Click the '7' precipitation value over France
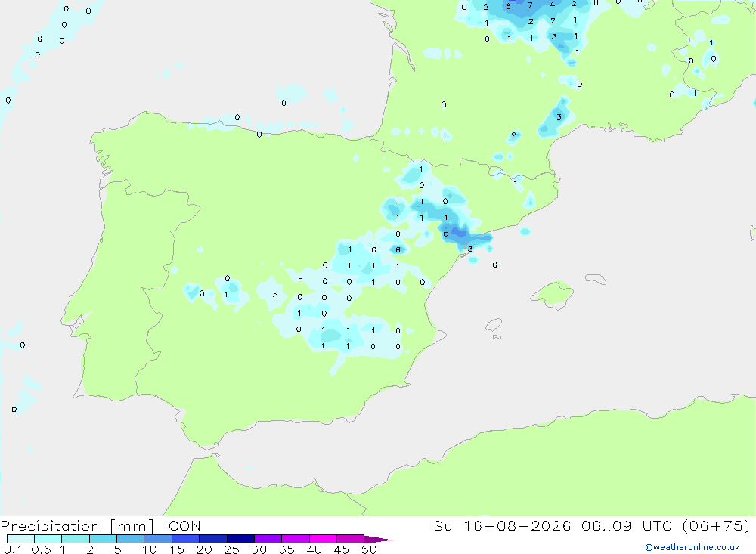 tap(530, 5)
